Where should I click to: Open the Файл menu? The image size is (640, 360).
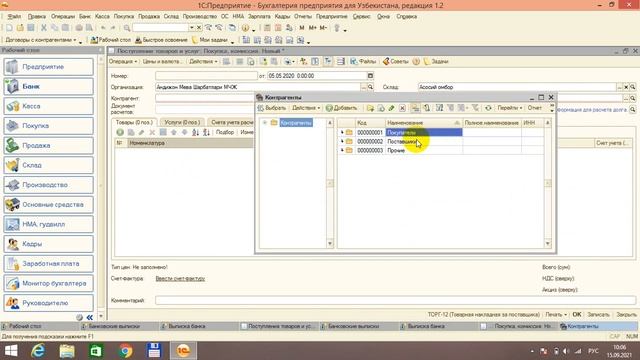(x=14, y=17)
